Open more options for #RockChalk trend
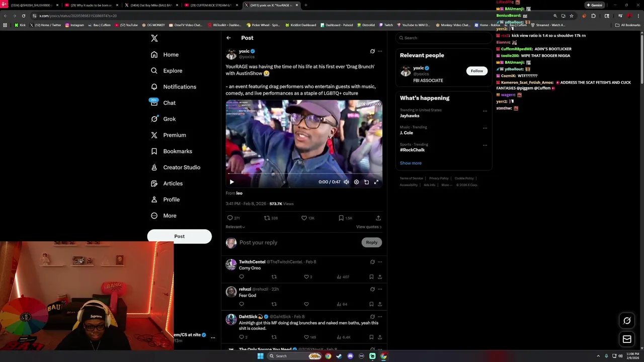This screenshot has width=644, height=362. 485,145
